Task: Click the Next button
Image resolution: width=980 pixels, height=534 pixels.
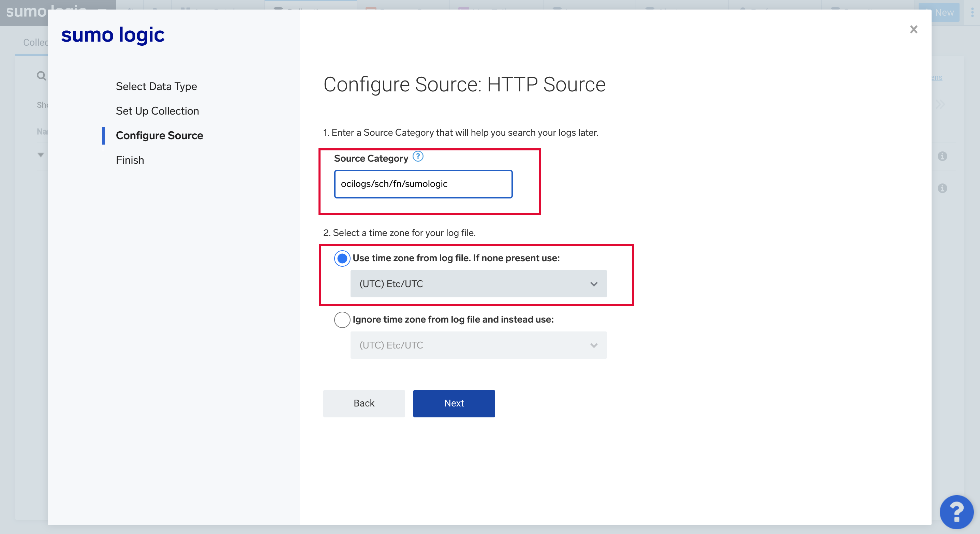Action: click(x=454, y=403)
